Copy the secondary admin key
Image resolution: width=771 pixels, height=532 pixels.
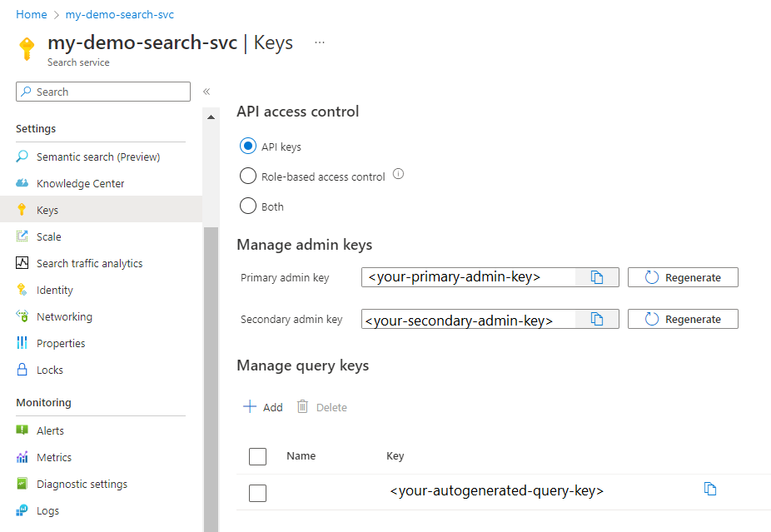click(x=598, y=319)
